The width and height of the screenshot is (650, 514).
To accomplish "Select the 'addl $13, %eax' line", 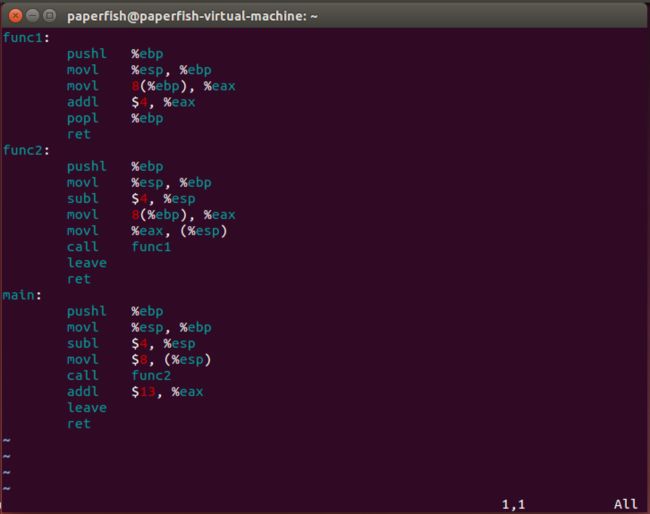I will pyautogui.click(x=135, y=392).
